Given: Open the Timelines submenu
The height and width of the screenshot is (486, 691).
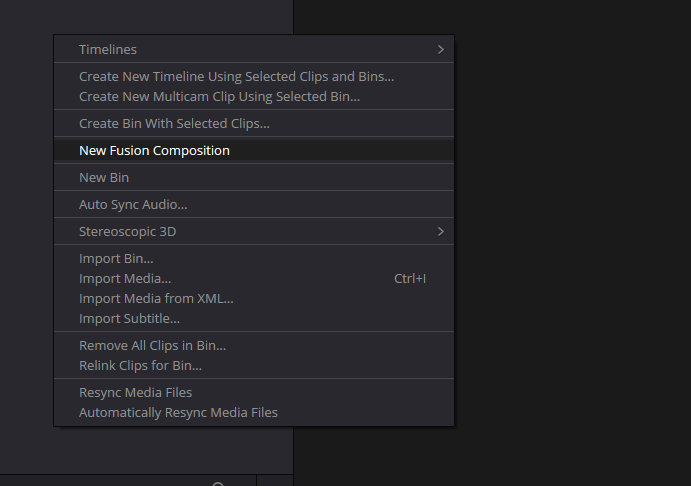Looking at the screenshot, I should click(x=108, y=50).
